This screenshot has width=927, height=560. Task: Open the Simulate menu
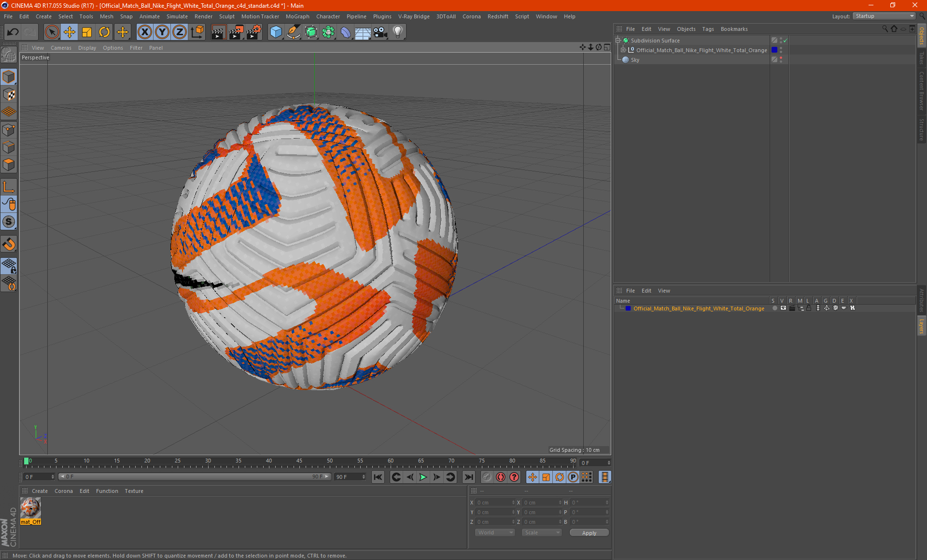pos(177,16)
